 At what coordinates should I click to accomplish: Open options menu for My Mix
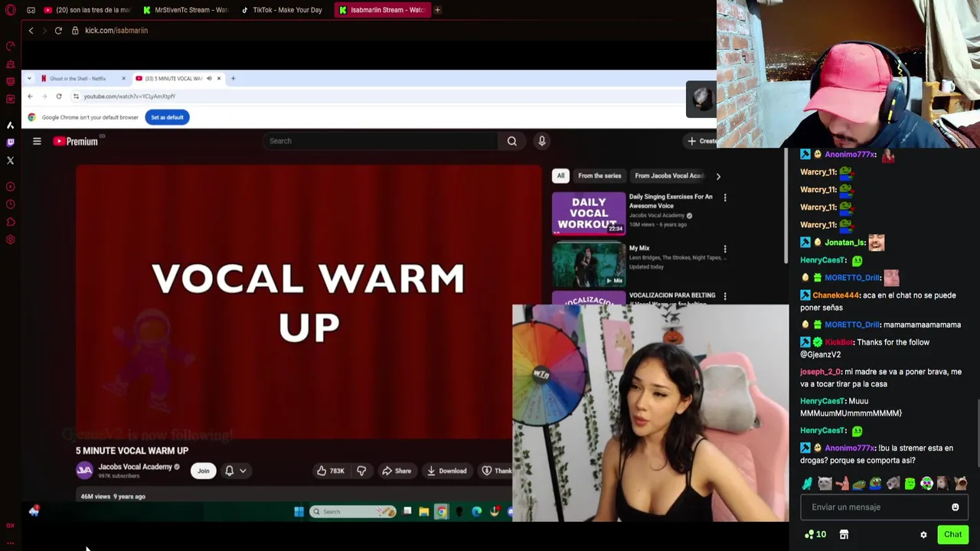coord(725,249)
